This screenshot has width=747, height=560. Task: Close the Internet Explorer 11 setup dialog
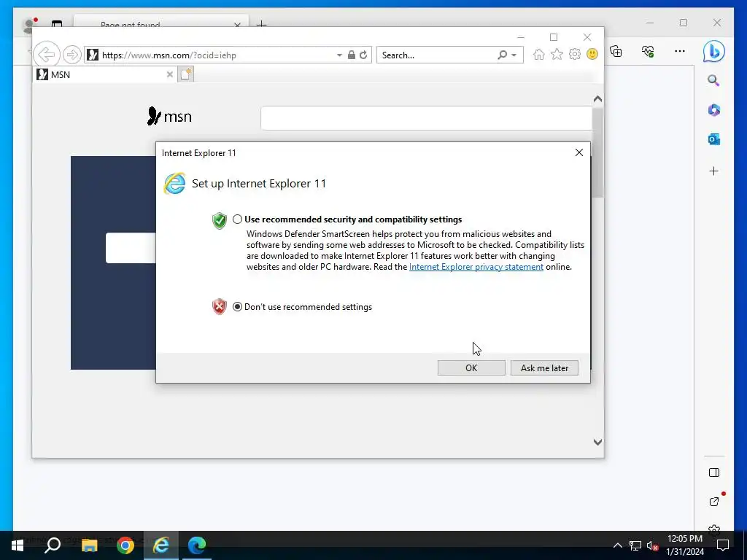click(578, 152)
